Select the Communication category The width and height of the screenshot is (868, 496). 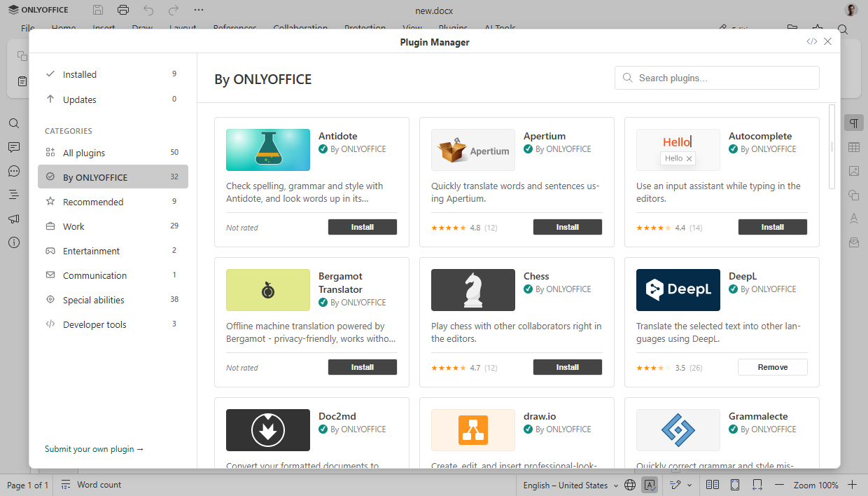pos(113,275)
